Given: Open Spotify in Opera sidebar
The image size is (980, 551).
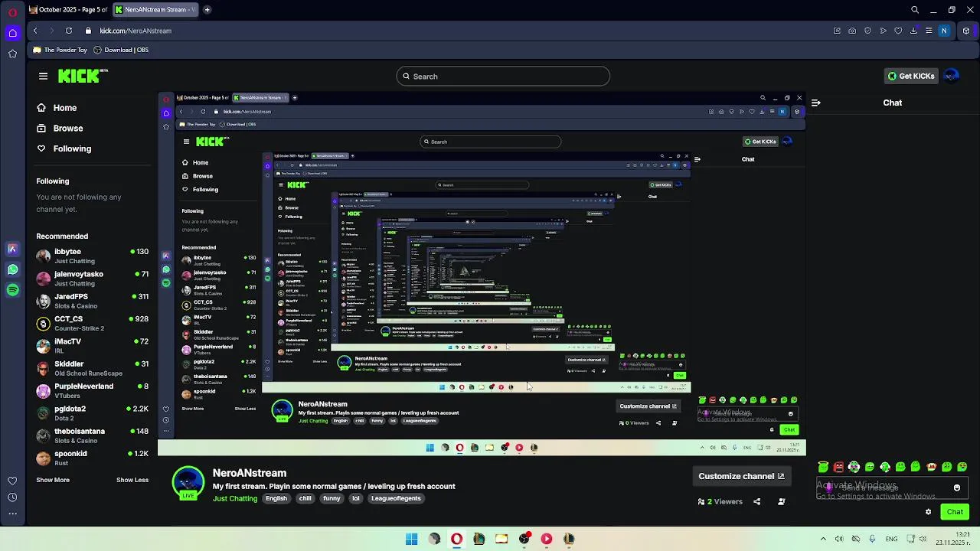Looking at the screenshot, I should click(12, 290).
